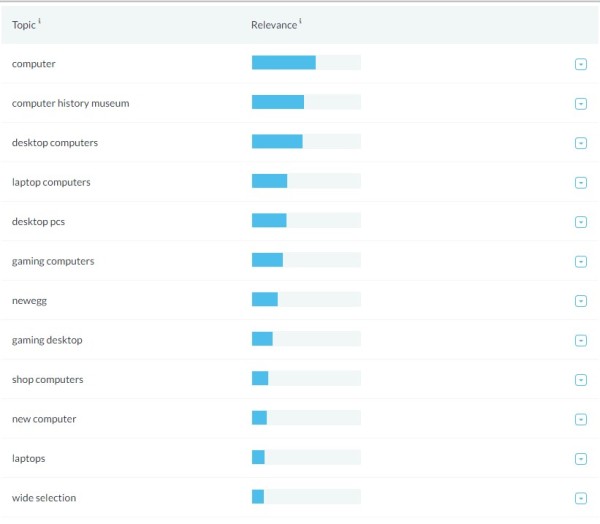Select 'desktop computers' topic
The width and height of the screenshot is (600, 524).
tap(55, 143)
